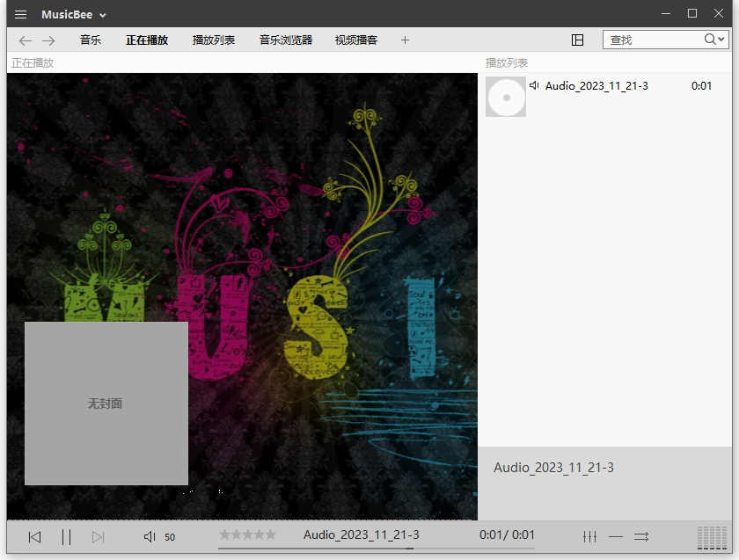This screenshot has width=739, height=560.
Task: Expand the MusicBee title dropdown arrow
Action: pyautogui.click(x=103, y=16)
